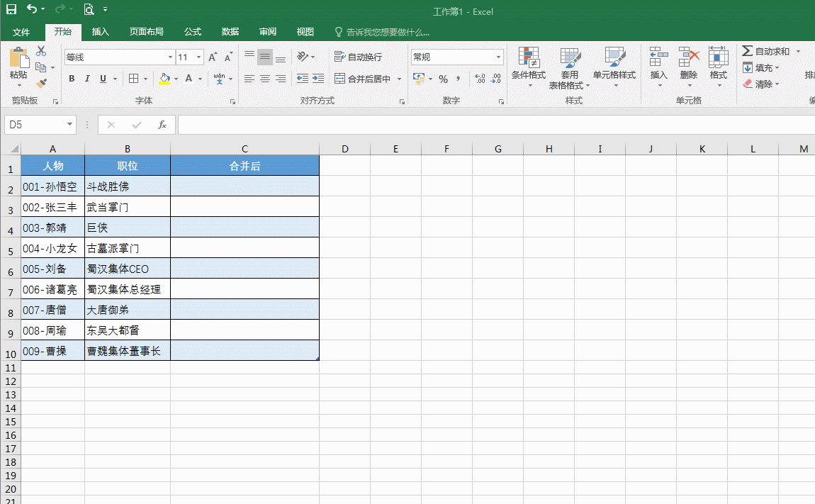Click the formula bar confirm checkmark icon

[x=137, y=125]
